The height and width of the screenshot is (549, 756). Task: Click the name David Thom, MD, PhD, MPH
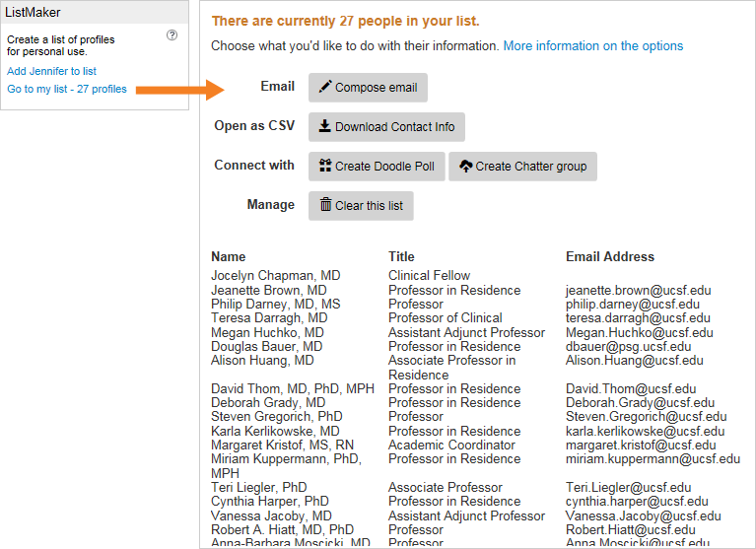point(293,388)
